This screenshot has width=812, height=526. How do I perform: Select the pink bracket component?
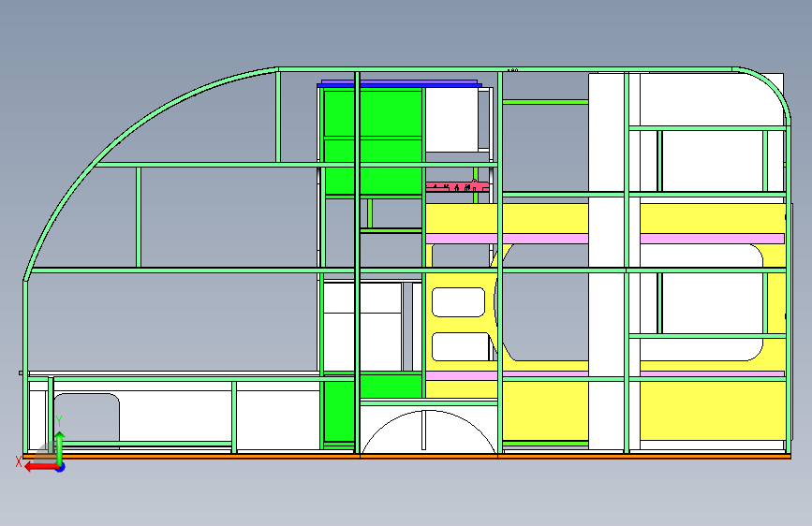tap(457, 186)
